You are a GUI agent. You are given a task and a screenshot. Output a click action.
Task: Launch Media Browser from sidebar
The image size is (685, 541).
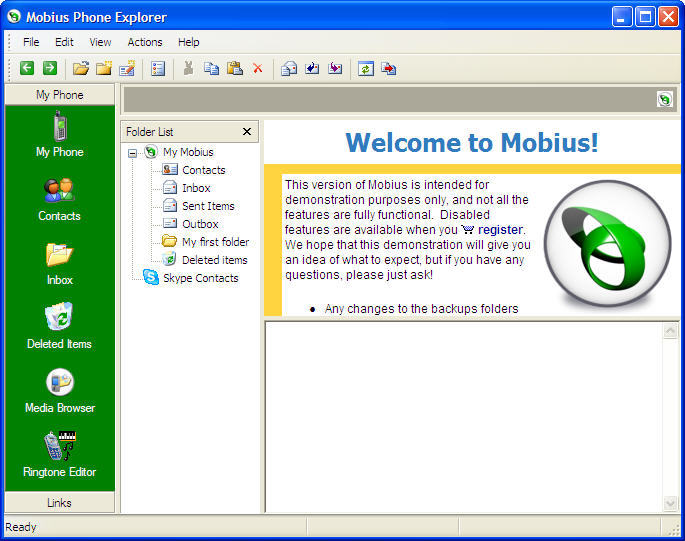coord(60,391)
